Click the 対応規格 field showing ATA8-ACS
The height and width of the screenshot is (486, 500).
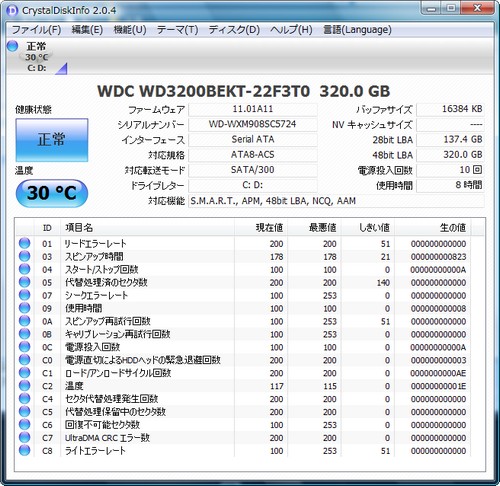tap(253, 155)
